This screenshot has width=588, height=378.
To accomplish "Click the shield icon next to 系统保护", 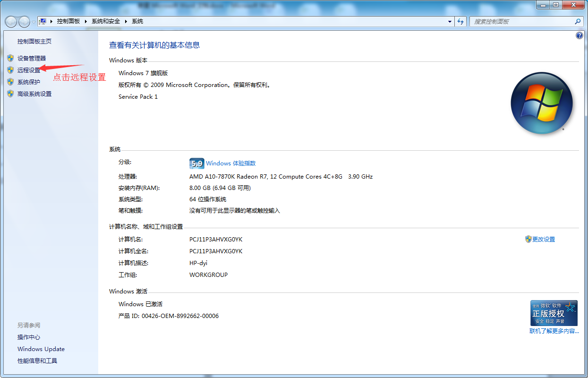I will pos(10,82).
